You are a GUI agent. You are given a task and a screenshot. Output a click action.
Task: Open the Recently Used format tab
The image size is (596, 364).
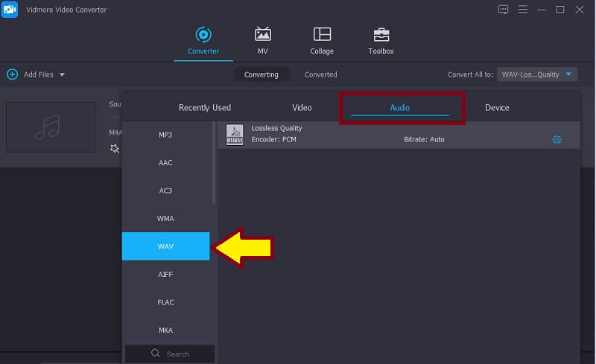tap(205, 108)
